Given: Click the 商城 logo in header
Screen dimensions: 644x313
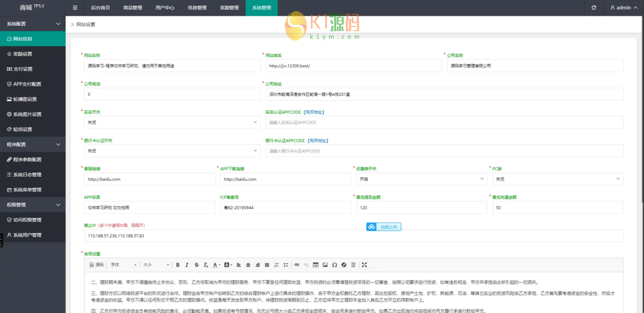Looking at the screenshot, I should 32,7.
